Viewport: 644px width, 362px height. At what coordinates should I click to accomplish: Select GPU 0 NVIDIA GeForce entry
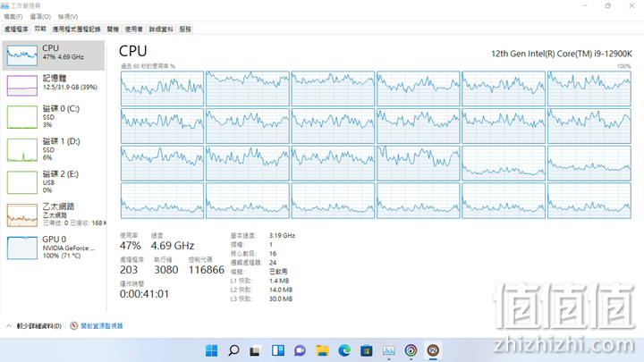point(54,248)
